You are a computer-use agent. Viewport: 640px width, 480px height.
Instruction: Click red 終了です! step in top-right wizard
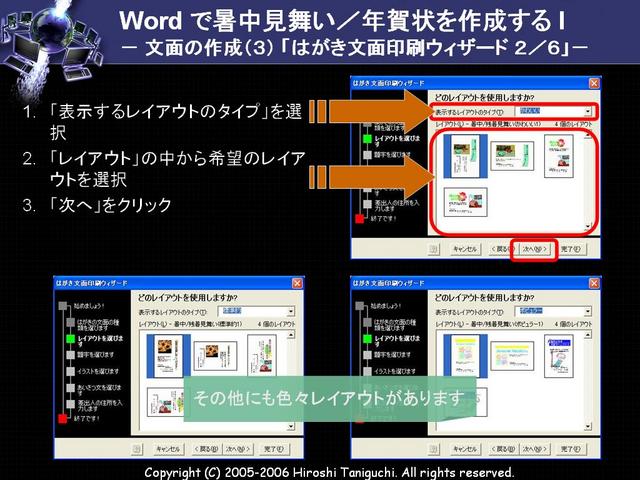coord(376,219)
